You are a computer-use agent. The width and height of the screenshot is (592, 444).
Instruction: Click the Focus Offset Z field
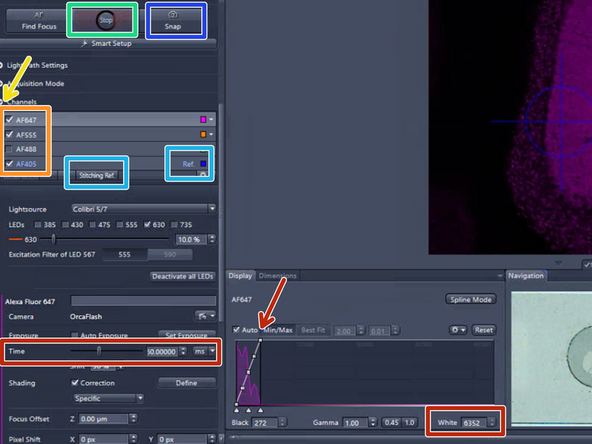click(104, 419)
